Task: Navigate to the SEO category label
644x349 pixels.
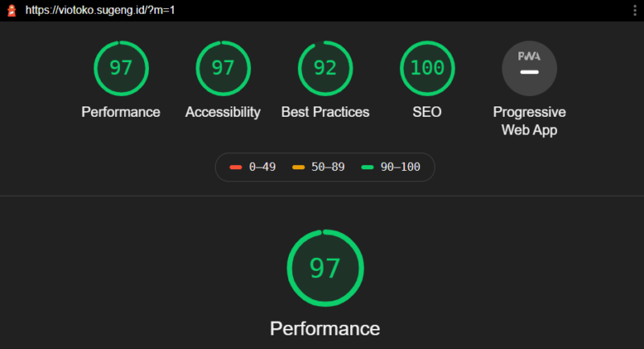Action: (427, 112)
